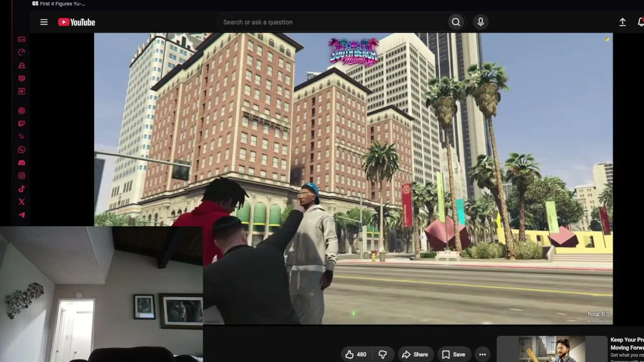
Task: Open the YouTube guide hamburger menu
Action: [x=44, y=22]
